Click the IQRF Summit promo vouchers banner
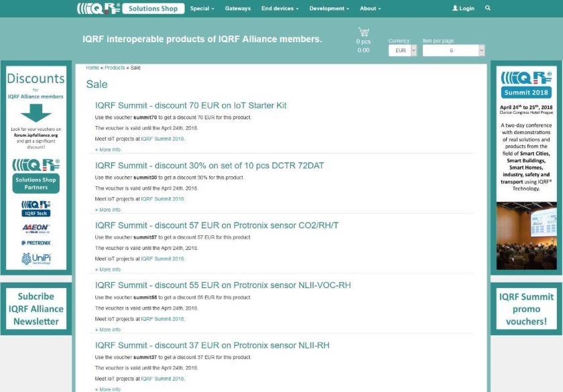563x392 pixels. (x=526, y=309)
